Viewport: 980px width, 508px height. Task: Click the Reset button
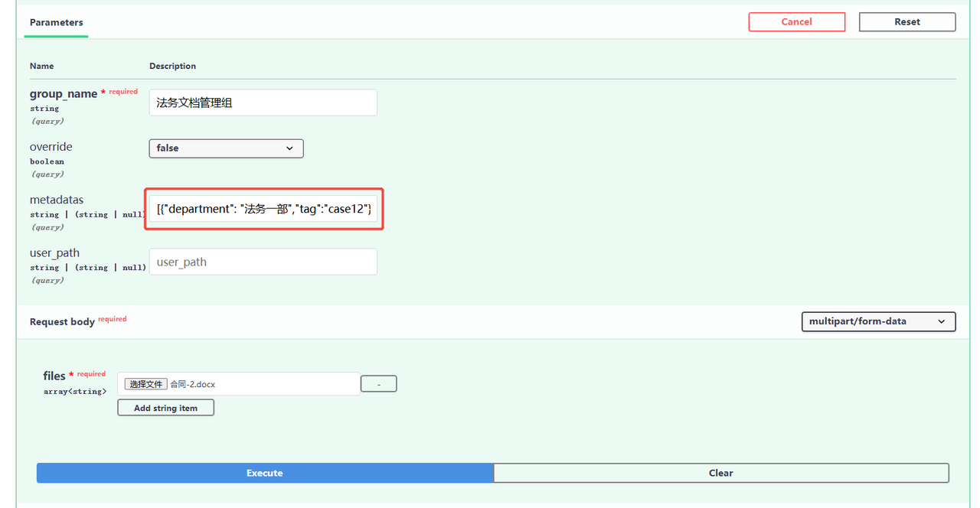coord(907,22)
